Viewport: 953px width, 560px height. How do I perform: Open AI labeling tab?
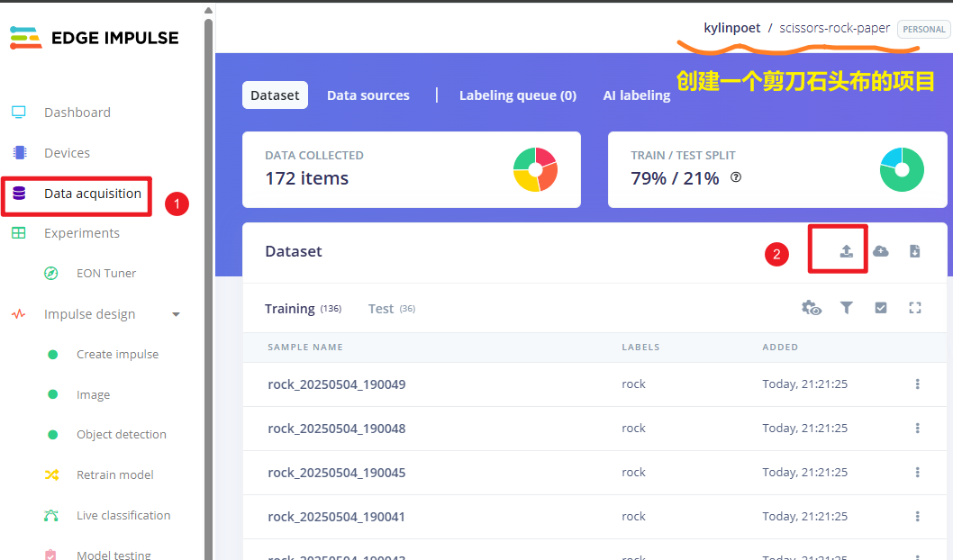636,95
